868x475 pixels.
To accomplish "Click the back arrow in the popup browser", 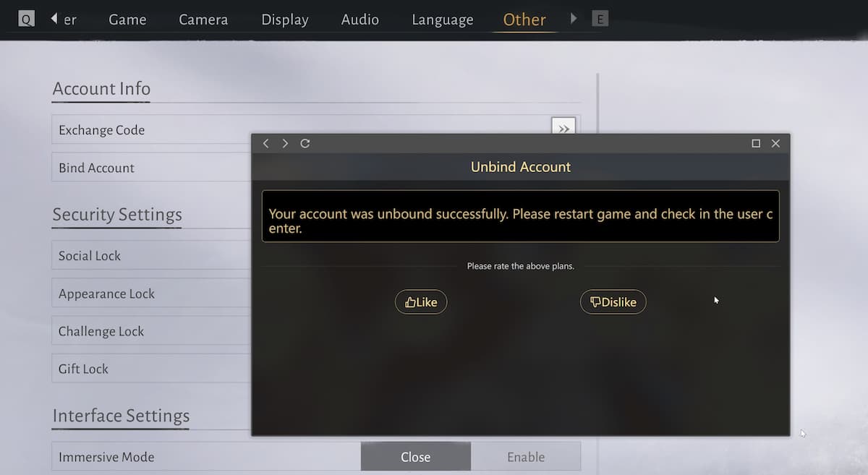I will (265, 143).
